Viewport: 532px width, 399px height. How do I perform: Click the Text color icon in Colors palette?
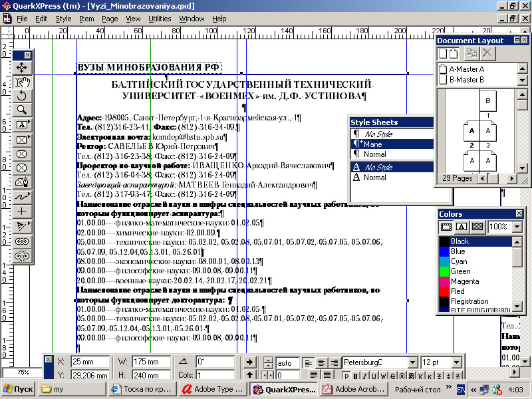point(462,227)
